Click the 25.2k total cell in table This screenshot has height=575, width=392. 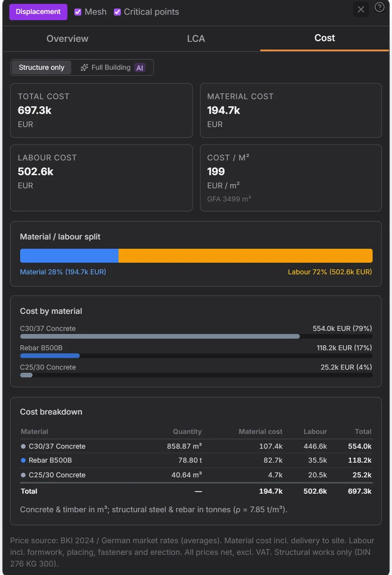click(362, 475)
